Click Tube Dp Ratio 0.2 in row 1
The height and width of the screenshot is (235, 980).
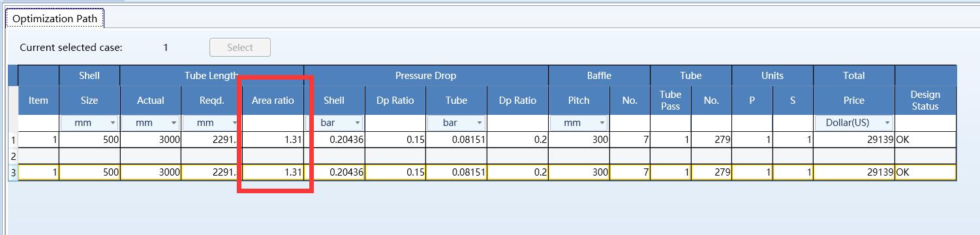pyautogui.click(x=517, y=140)
